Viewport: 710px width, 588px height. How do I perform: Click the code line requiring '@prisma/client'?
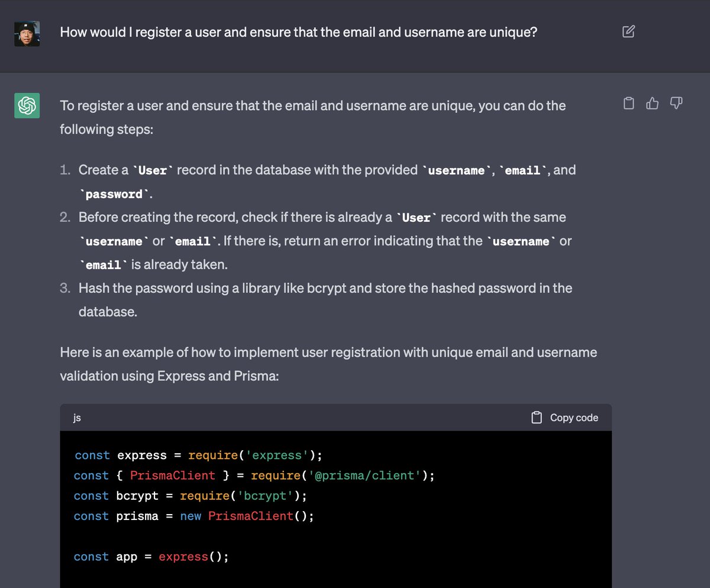coord(254,476)
